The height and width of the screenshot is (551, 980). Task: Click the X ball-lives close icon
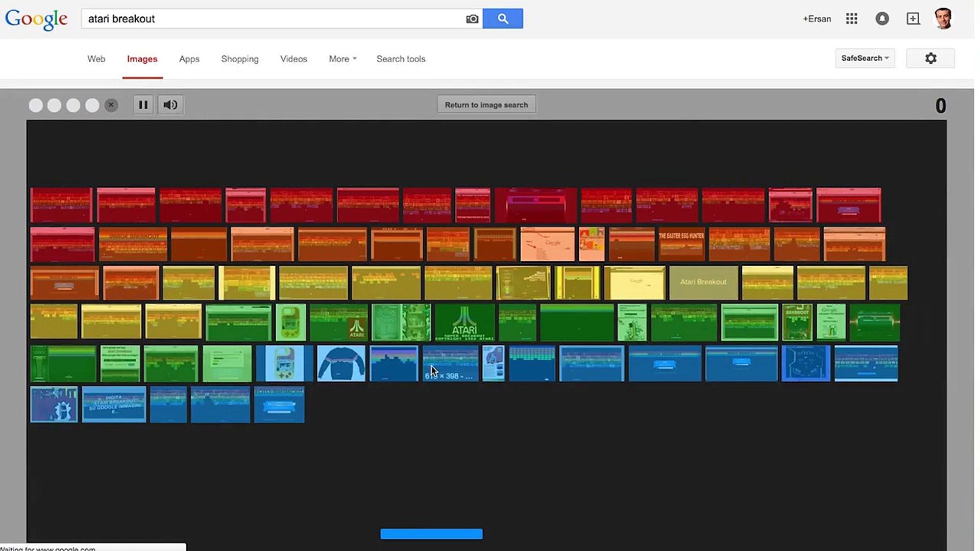coord(111,105)
